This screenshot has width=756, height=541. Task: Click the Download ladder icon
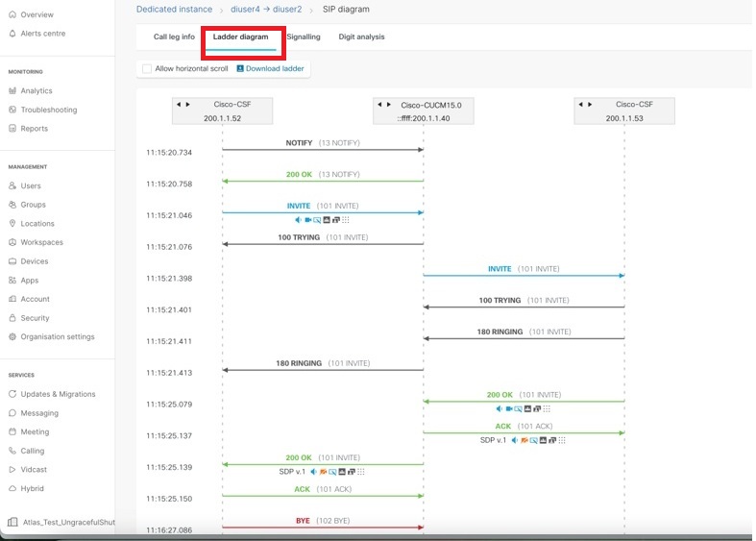240,69
